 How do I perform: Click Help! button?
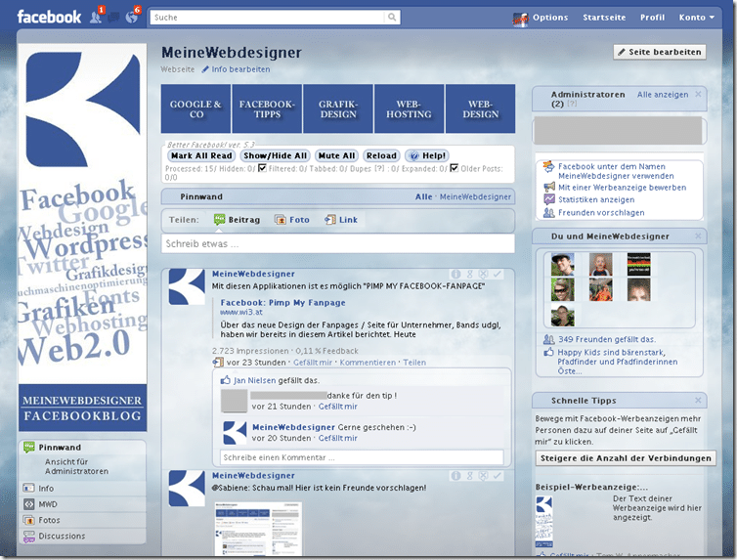click(x=427, y=155)
